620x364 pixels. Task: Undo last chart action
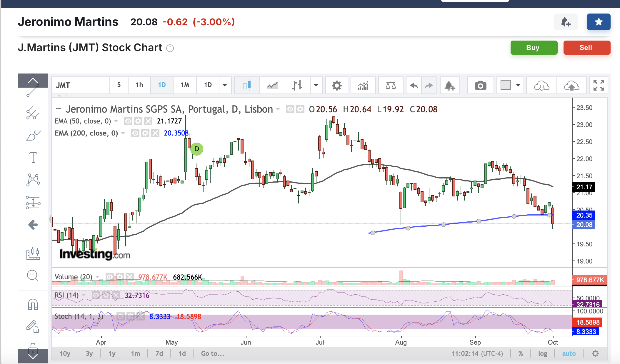coord(414,86)
